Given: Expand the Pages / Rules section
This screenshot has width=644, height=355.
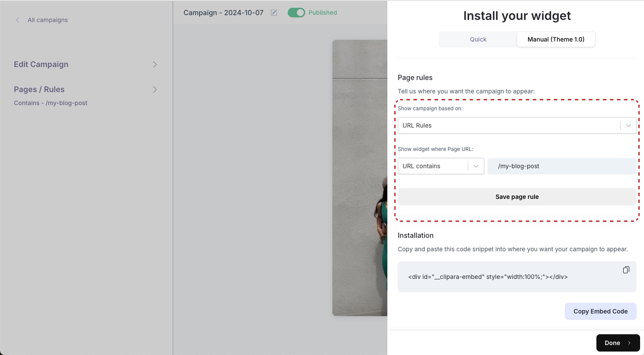Looking at the screenshot, I should coord(86,90).
